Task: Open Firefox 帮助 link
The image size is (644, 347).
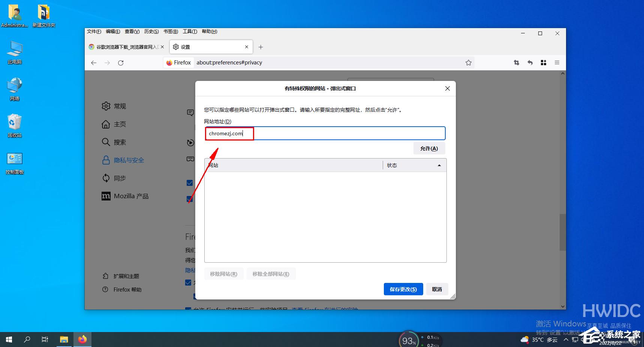Action: [122, 290]
